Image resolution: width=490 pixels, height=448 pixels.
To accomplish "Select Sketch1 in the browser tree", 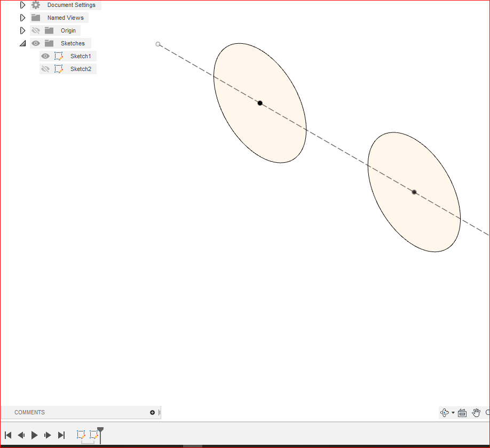I will (81, 56).
